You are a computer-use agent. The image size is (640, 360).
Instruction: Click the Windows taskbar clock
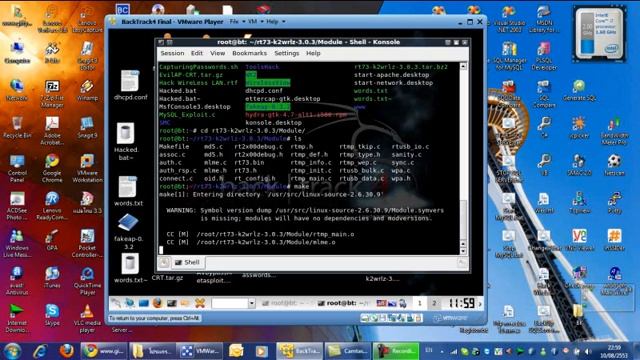click(x=614, y=351)
